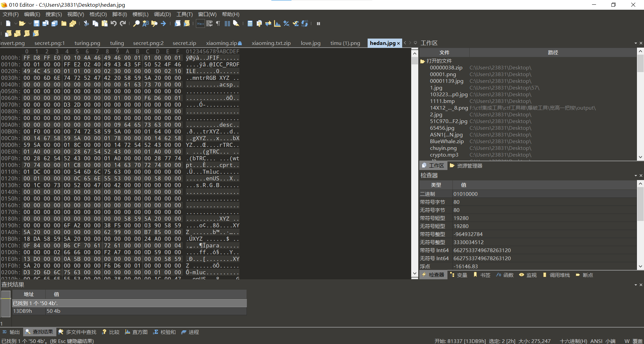
Task: Click the Find magnifier icon
Action: point(137,23)
